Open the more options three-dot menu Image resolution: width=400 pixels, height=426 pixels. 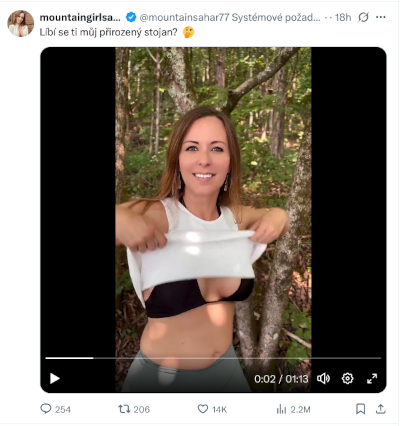click(381, 17)
